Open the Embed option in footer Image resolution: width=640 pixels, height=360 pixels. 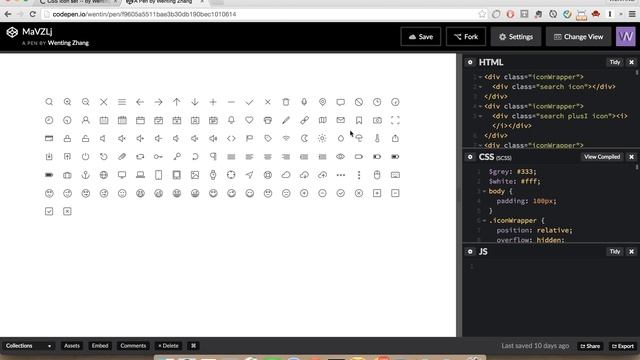[100, 346]
